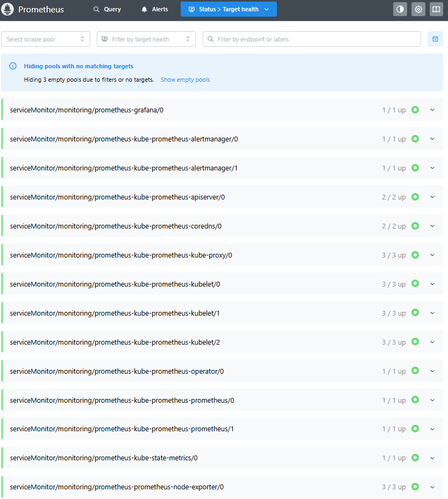Screen dimensions: 448x499
Task: Click green health indicator for alertmanager/0
Action: pos(415,139)
